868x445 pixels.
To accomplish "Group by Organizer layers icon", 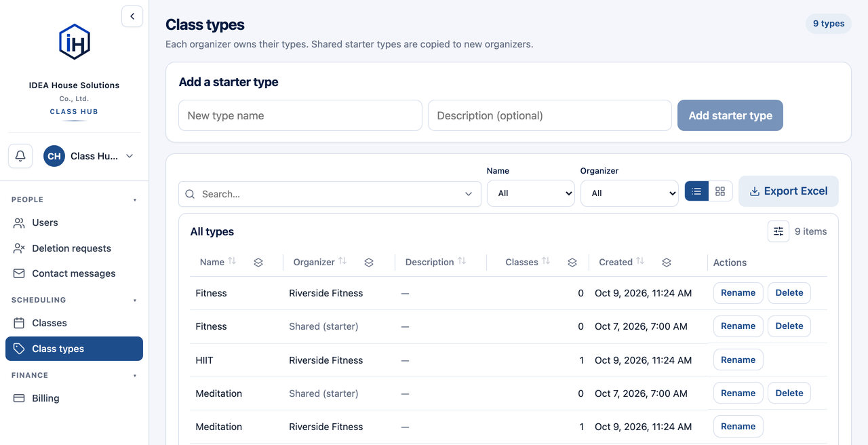I will click(x=369, y=263).
